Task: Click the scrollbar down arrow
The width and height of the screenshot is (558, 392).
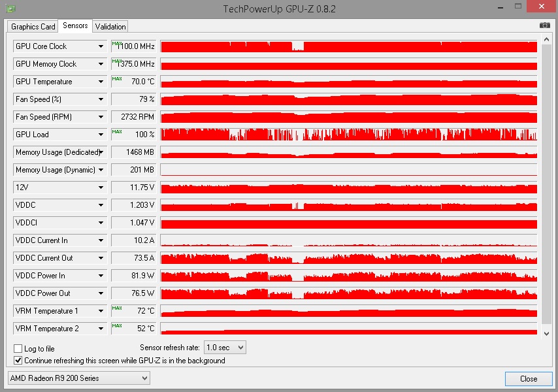Action: click(547, 333)
